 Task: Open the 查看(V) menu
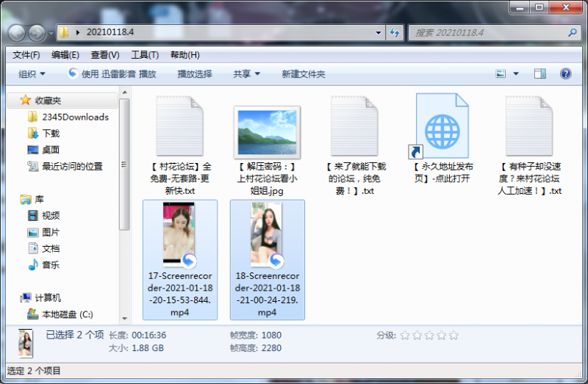[104, 55]
